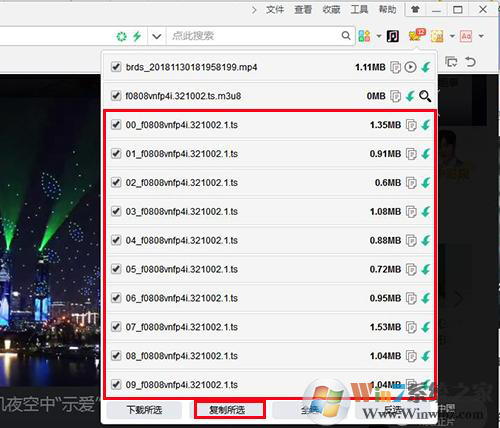Download the f0808vnfp4i.321002.ts.m3u8 file
Screen dimensions: 500x428
tap(410, 96)
